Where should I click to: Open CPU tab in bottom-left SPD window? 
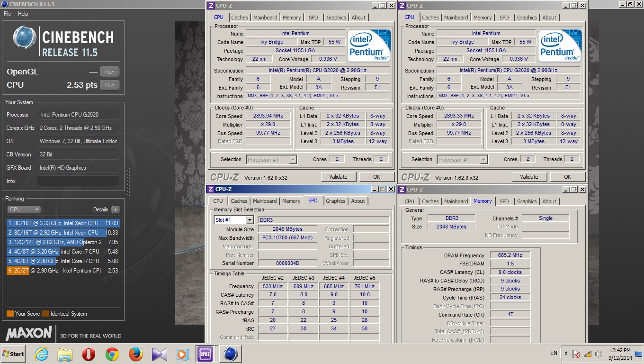click(x=218, y=201)
